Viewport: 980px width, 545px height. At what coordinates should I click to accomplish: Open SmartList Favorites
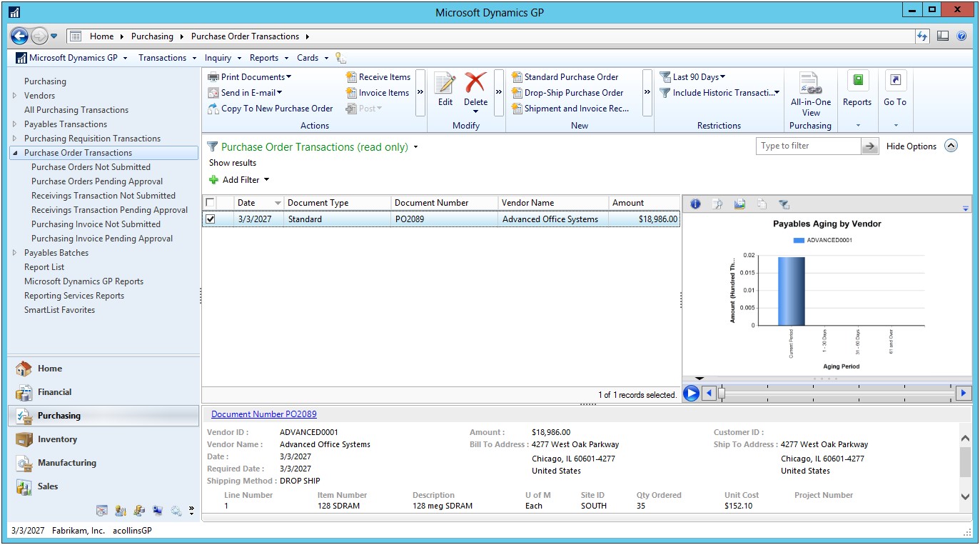tap(59, 310)
